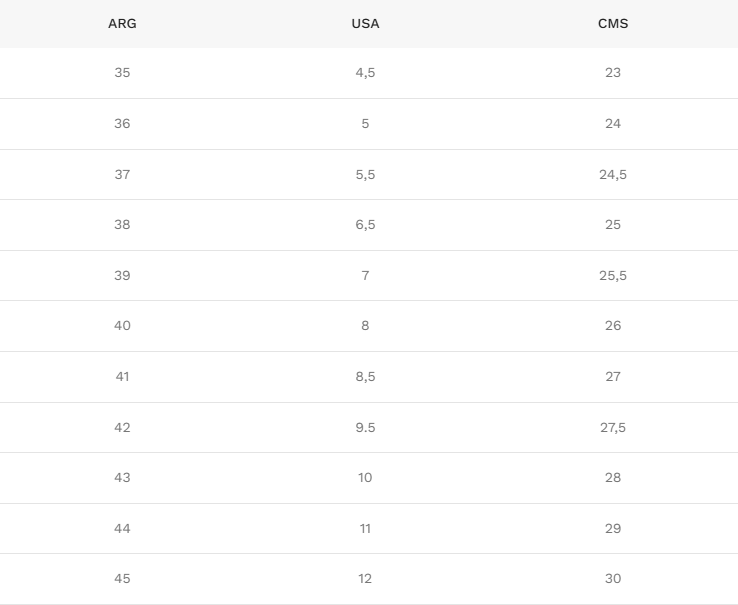Select the 23 centimeters cell
738x605 pixels.
click(613, 73)
